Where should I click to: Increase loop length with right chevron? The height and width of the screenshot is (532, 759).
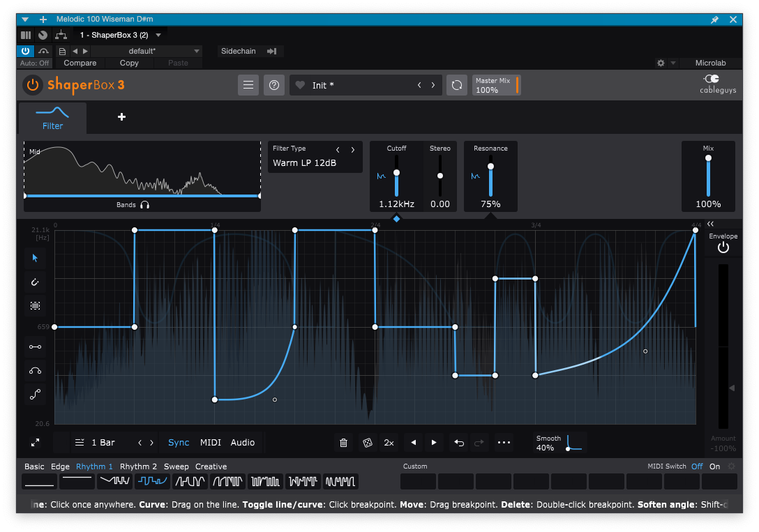tap(151, 443)
